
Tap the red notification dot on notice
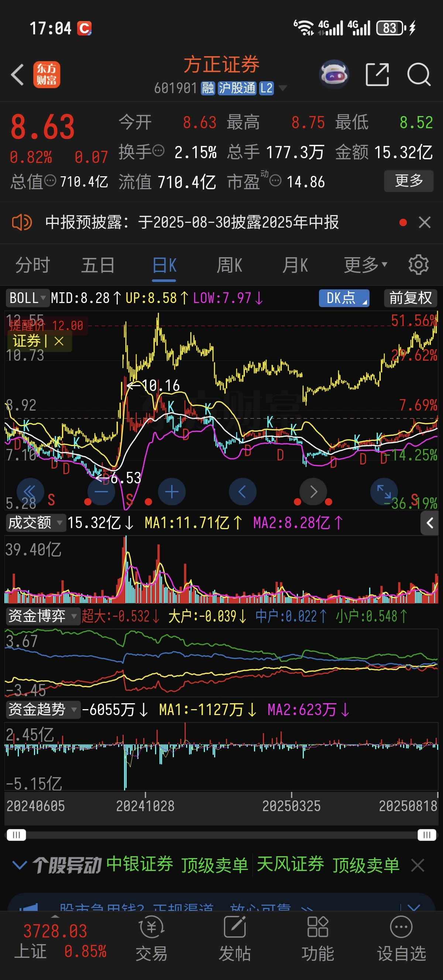[403, 222]
